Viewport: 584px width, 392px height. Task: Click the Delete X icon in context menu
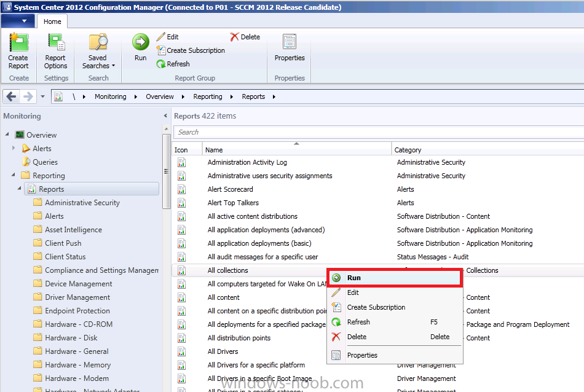(x=336, y=337)
